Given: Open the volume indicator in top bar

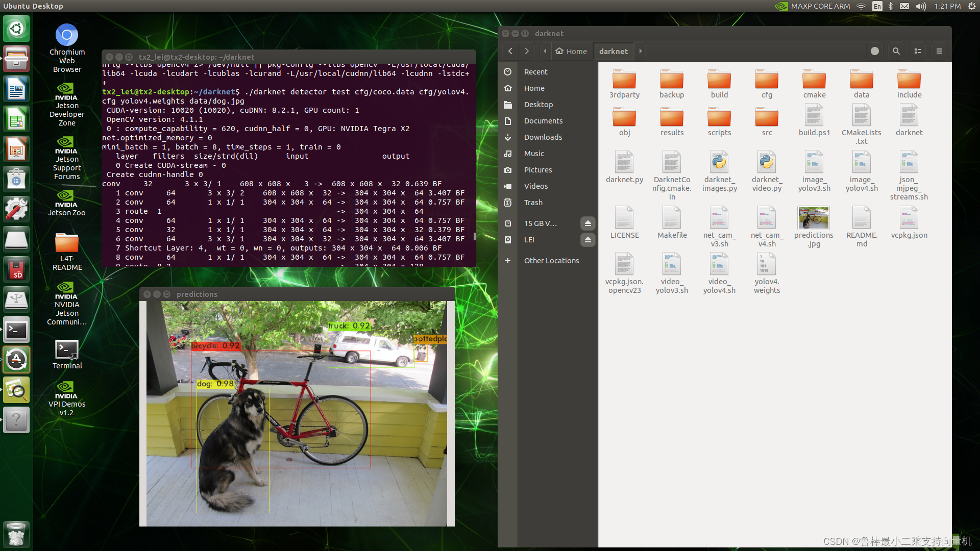Looking at the screenshot, I should [x=920, y=6].
